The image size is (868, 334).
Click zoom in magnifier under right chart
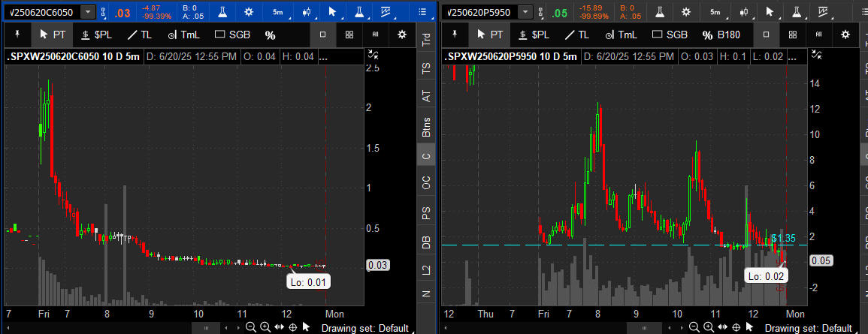point(709,328)
